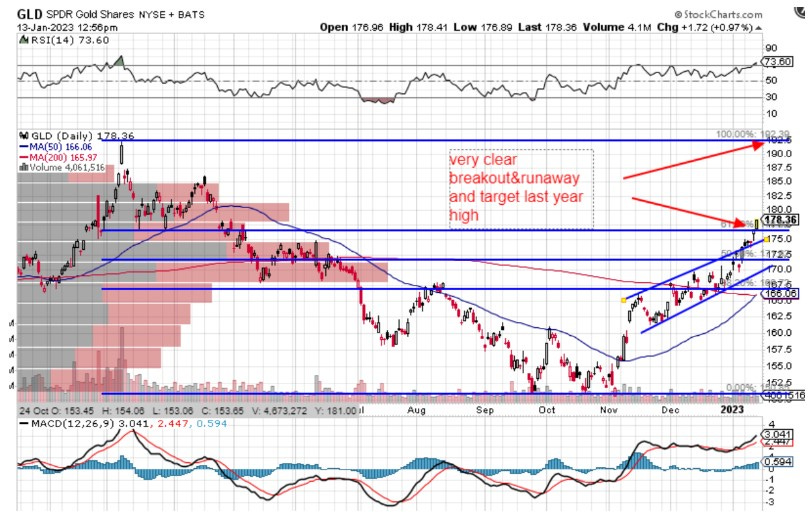Click the 178.36 last price tag
Screen dimensions: 811x518
(x=781, y=220)
